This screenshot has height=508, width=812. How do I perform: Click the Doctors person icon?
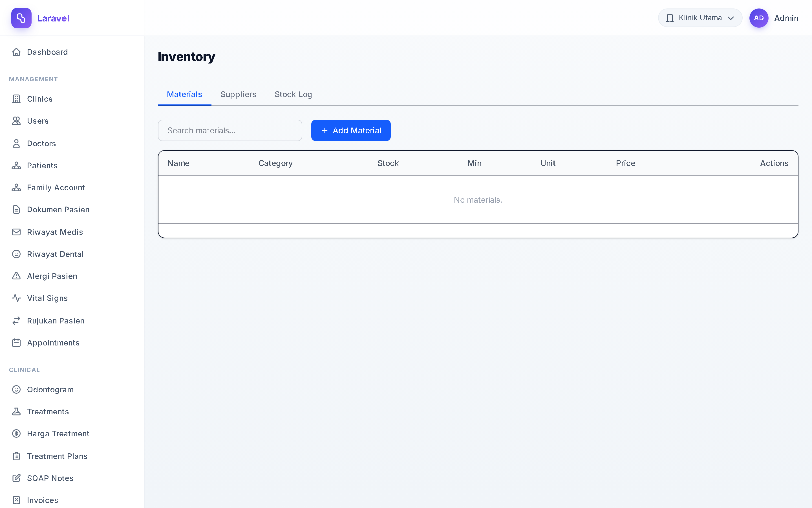16,143
